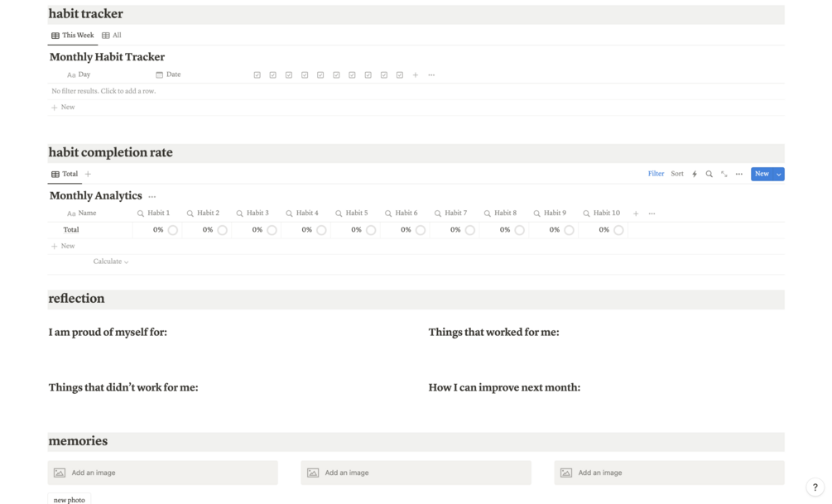The width and height of the screenshot is (832, 504).
Task: Add a property column in Monthly Habit Tracker
Action: [x=416, y=74]
